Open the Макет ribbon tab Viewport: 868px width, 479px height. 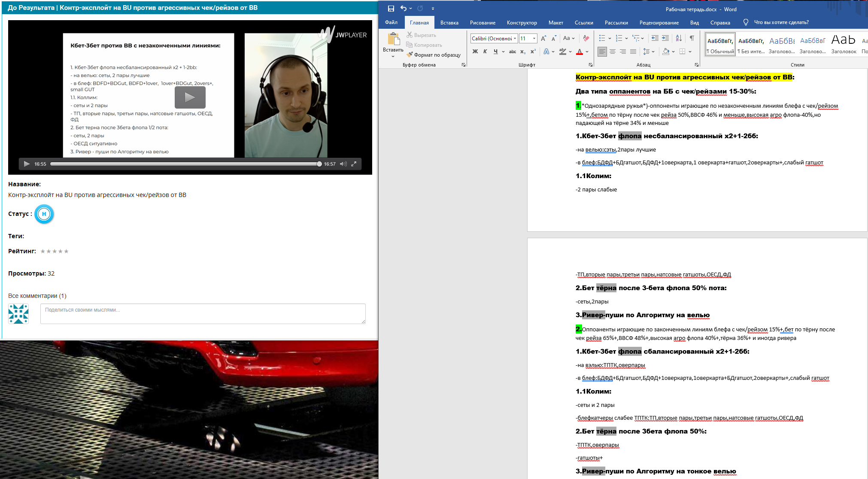(x=555, y=23)
